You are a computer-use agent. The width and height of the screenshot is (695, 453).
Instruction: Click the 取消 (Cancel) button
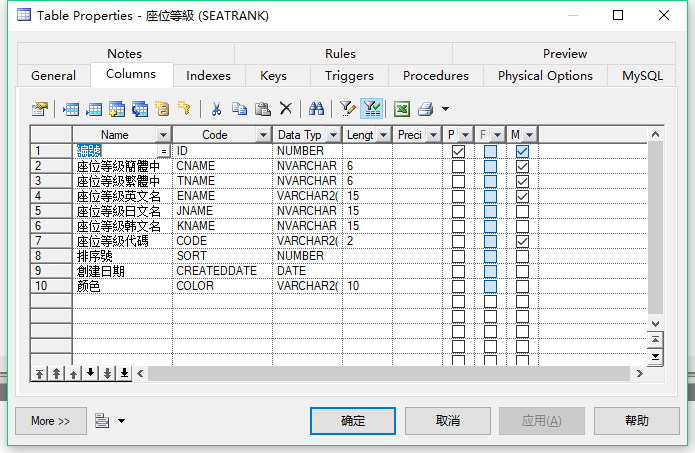(448, 421)
